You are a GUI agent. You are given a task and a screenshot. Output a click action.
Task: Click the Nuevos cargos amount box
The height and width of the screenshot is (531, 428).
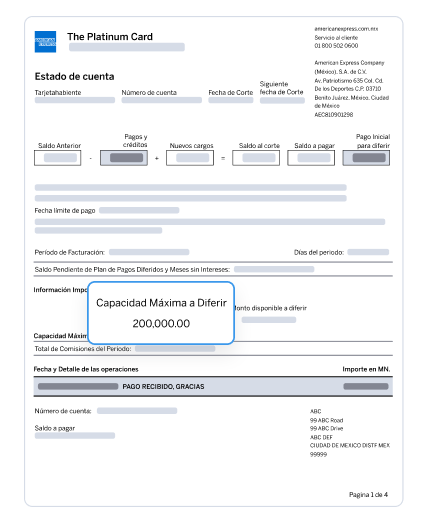coord(190,158)
